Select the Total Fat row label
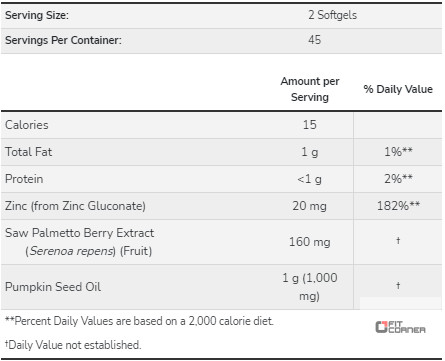The width and height of the screenshot is (445, 361). [x=28, y=152]
